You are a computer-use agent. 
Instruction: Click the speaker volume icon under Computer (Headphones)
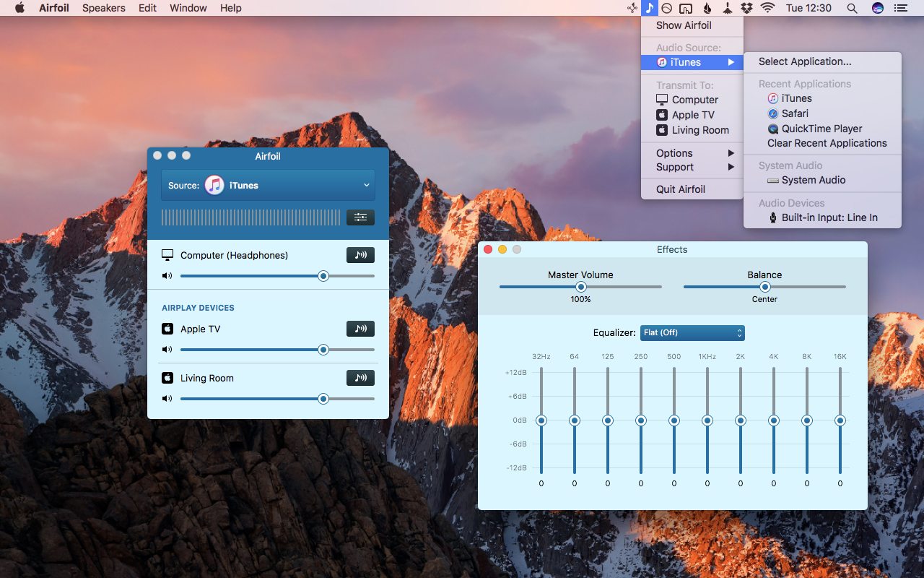coord(167,275)
